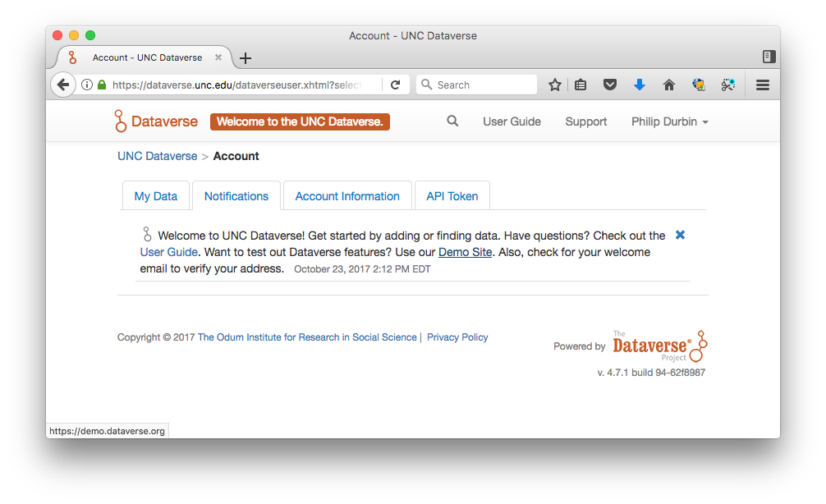Open the Demo Site link
This screenshot has width=826, height=504.
[x=465, y=252]
